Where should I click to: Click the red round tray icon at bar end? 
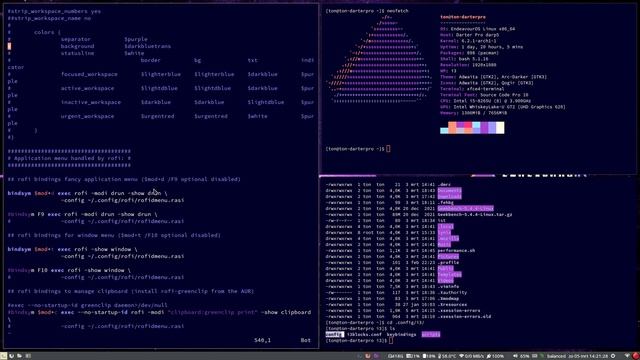point(636,356)
